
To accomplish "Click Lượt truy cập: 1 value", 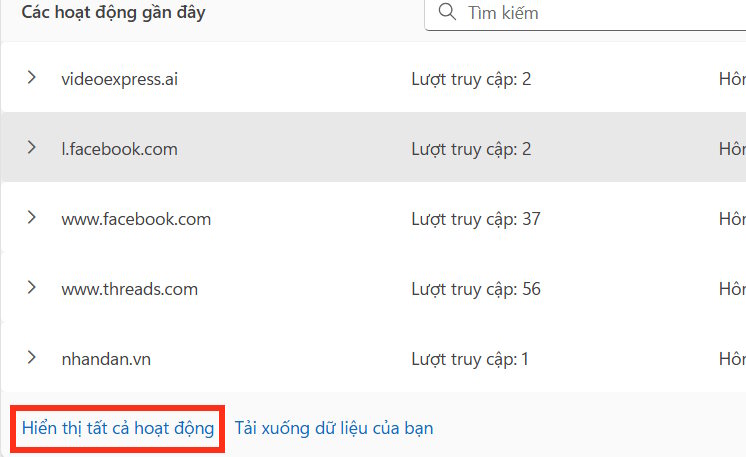I will coord(470,359).
